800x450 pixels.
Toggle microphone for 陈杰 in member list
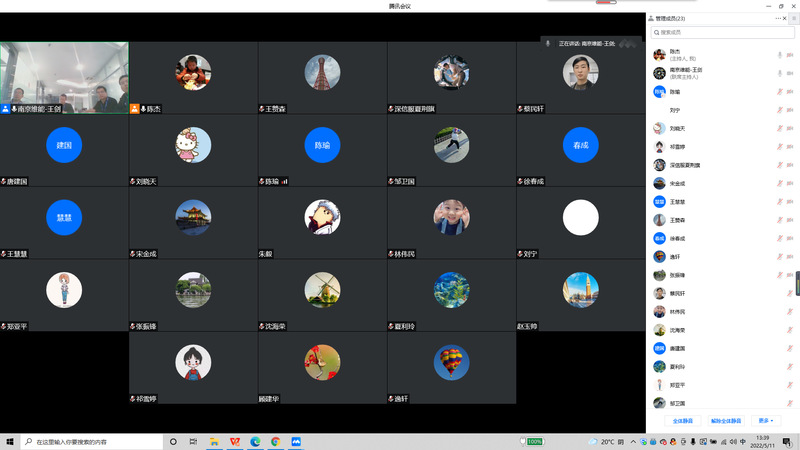780,55
